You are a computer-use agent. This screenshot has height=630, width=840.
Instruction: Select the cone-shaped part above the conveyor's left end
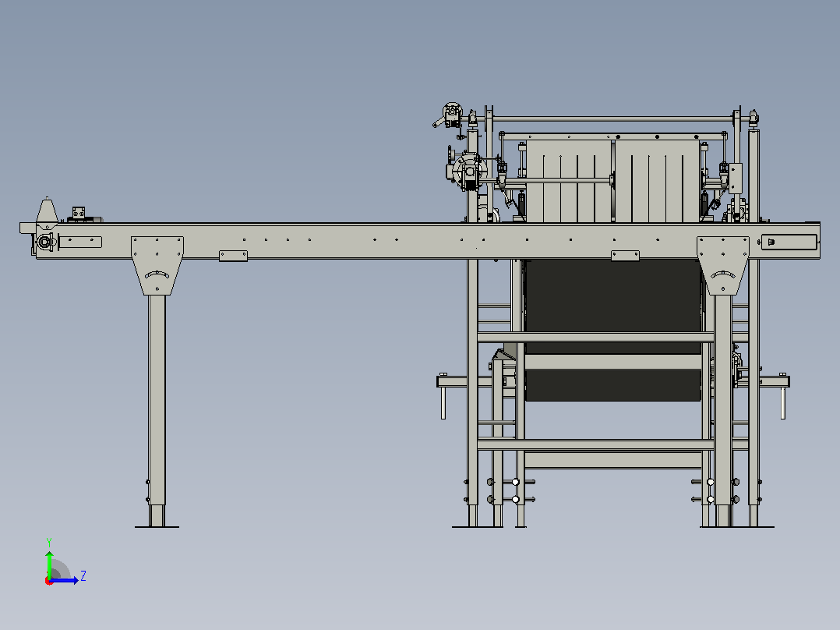pyautogui.click(x=47, y=211)
